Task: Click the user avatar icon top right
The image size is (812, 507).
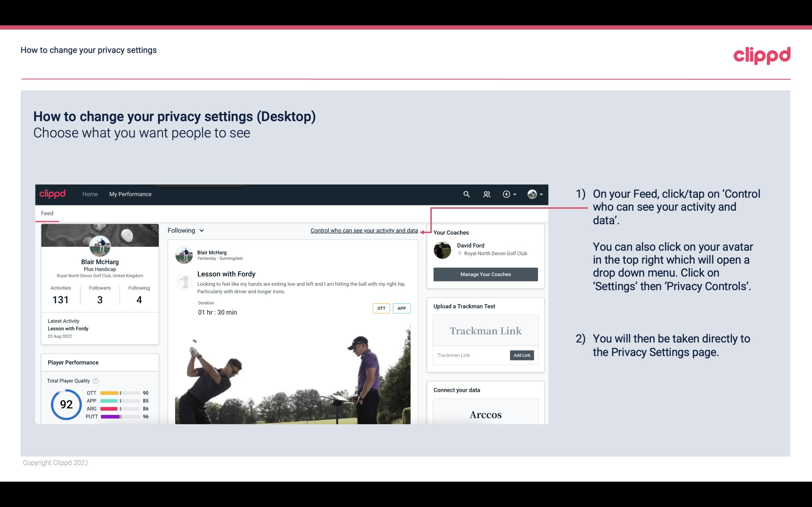Action: pyautogui.click(x=532, y=194)
